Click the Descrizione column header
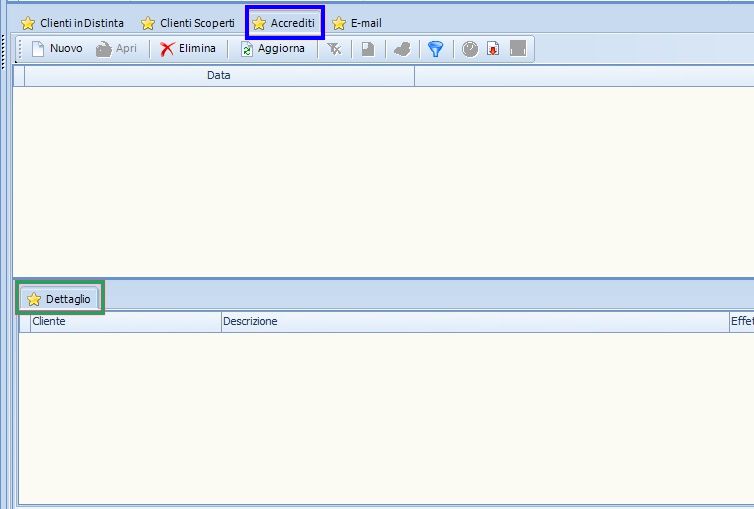 [475, 322]
